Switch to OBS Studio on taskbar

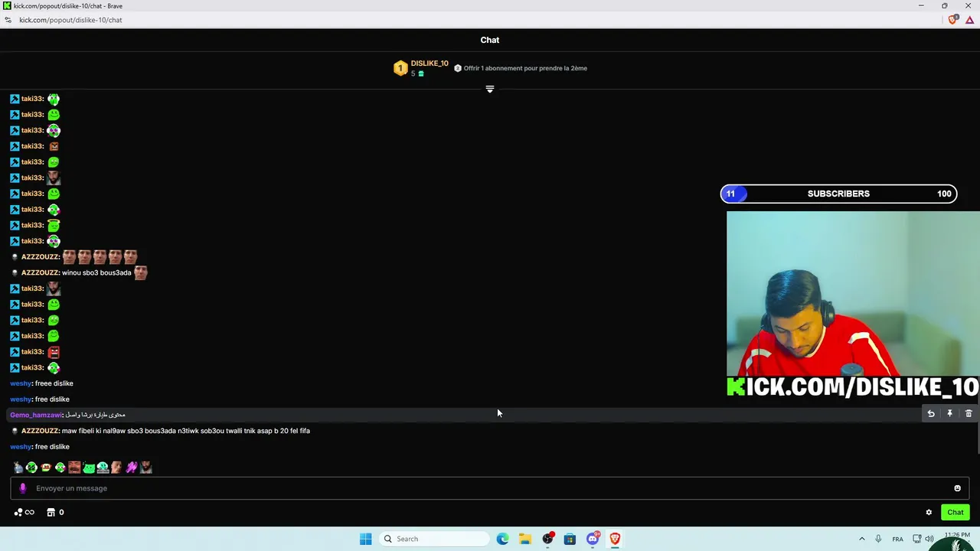click(x=547, y=539)
